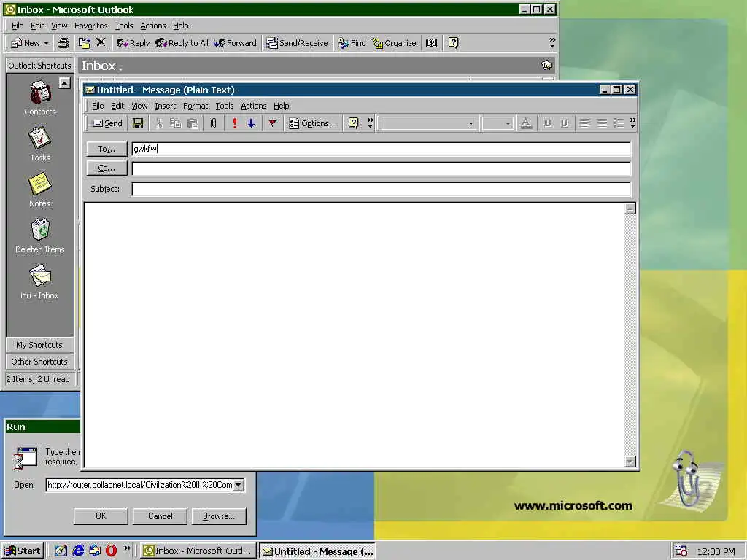Click OK in the Run dialog
The width and height of the screenshot is (747, 560).
click(x=101, y=516)
